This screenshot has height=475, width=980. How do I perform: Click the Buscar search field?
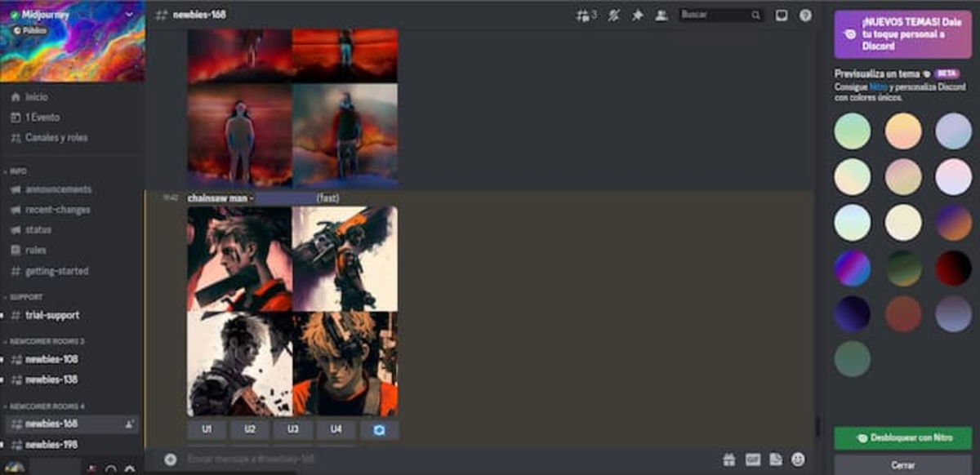pyautogui.click(x=715, y=15)
